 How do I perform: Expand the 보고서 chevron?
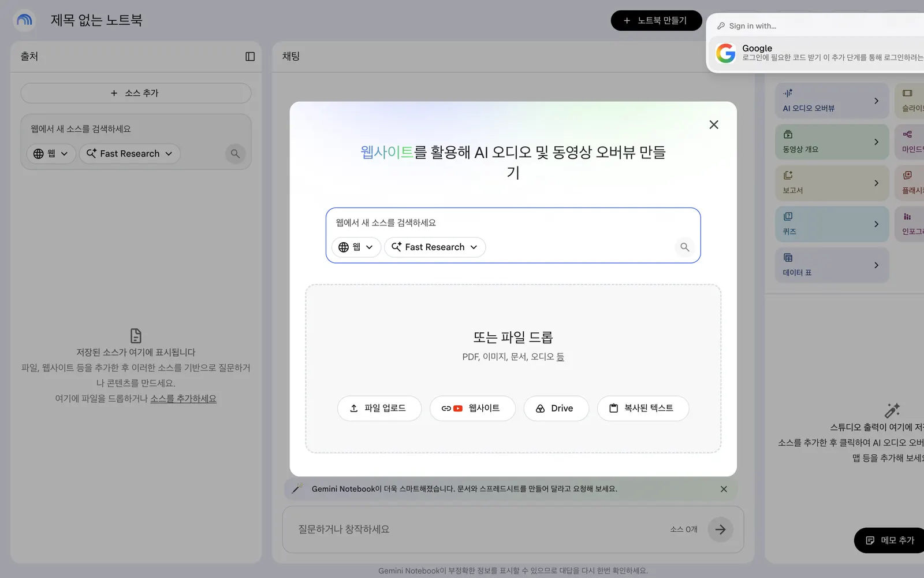(x=876, y=183)
